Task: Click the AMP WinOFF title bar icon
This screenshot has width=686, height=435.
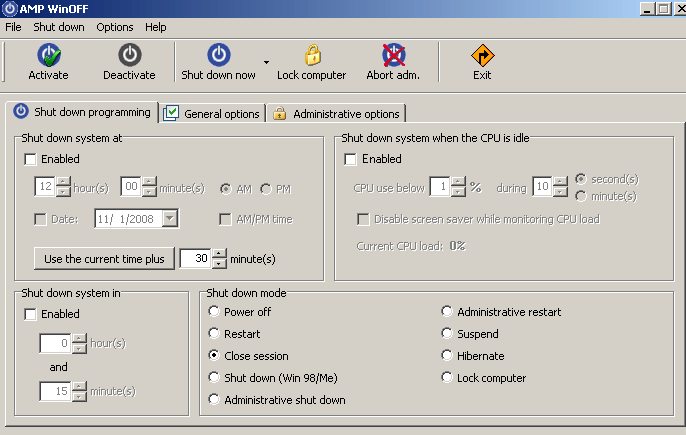Action: pos(10,9)
